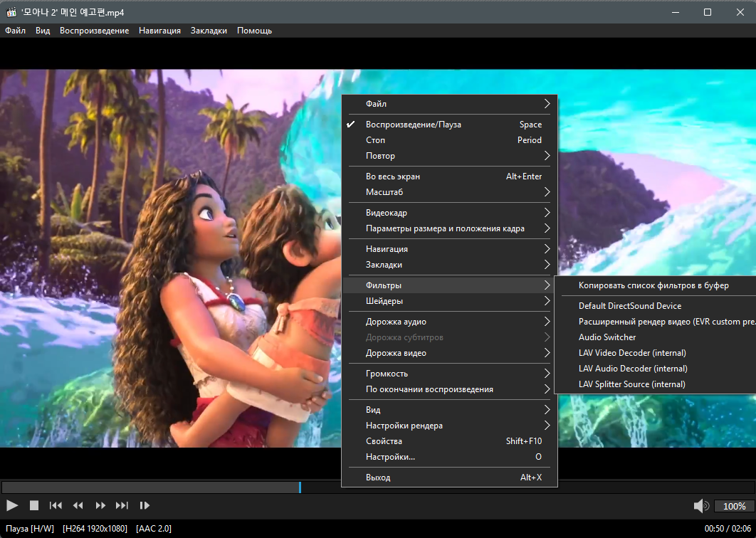Choose Стоп in the context menu

click(449, 139)
